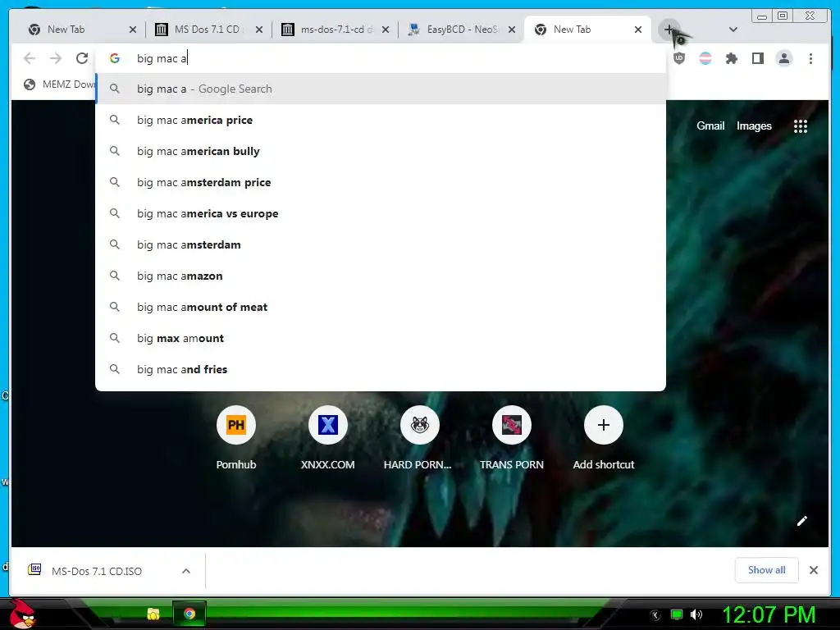Select suggestion 'big mac amount of meat'

point(381,307)
